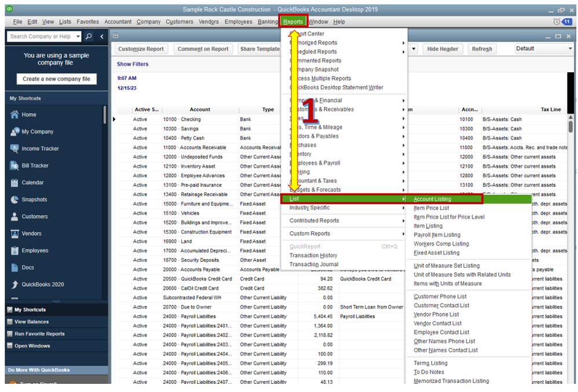The height and width of the screenshot is (392, 578).
Task: Open the Search Company or Help dropdown
Action: (78, 36)
